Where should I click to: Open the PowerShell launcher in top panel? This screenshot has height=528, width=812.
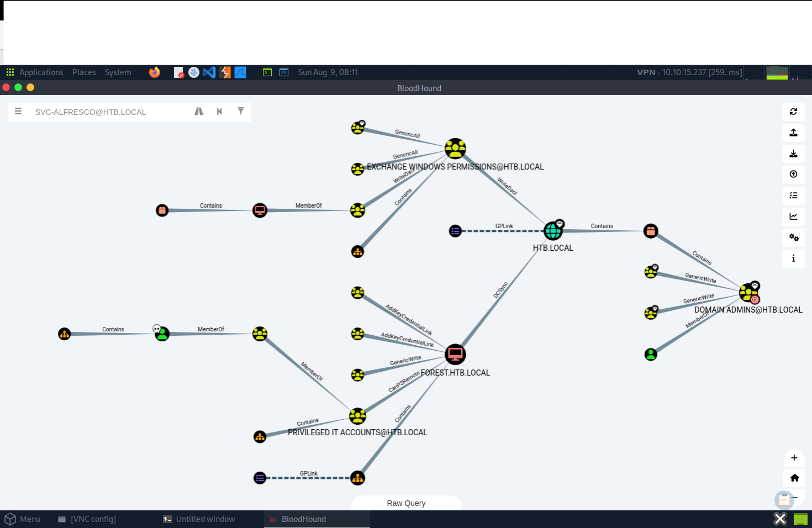tap(284, 72)
